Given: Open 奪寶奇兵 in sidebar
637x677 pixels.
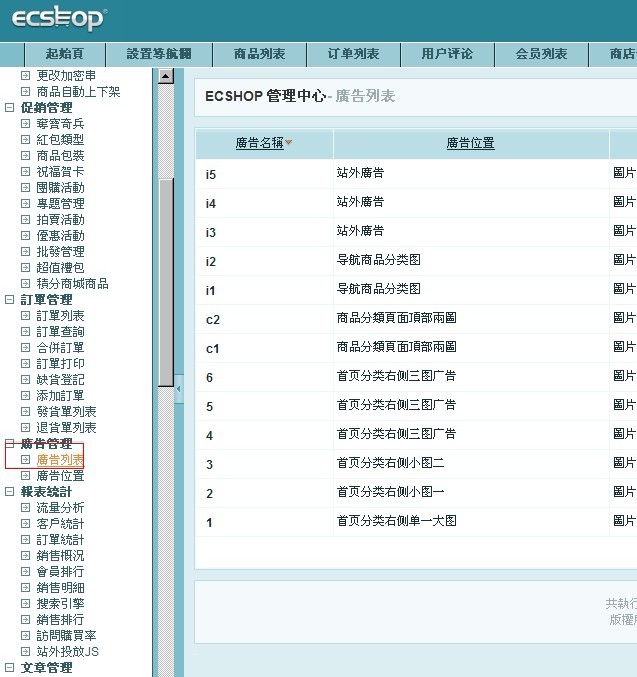Looking at the screenshot, I should 60,124.
